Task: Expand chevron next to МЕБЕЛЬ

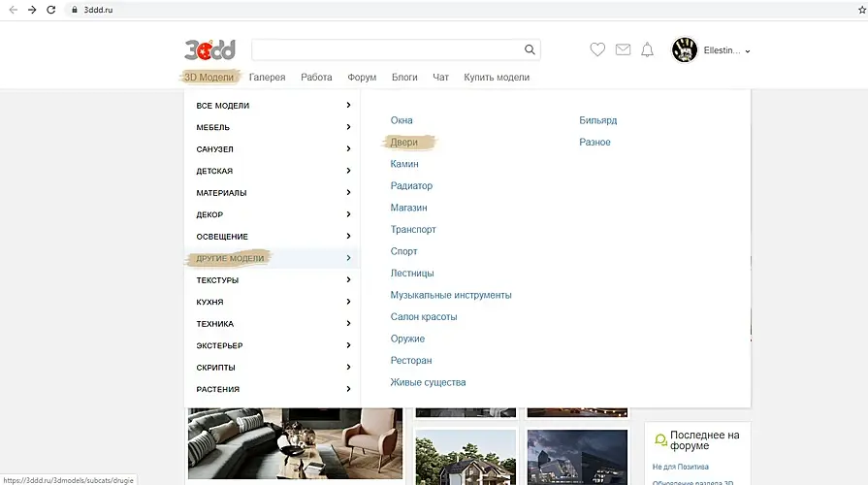Action: [348, 127]
